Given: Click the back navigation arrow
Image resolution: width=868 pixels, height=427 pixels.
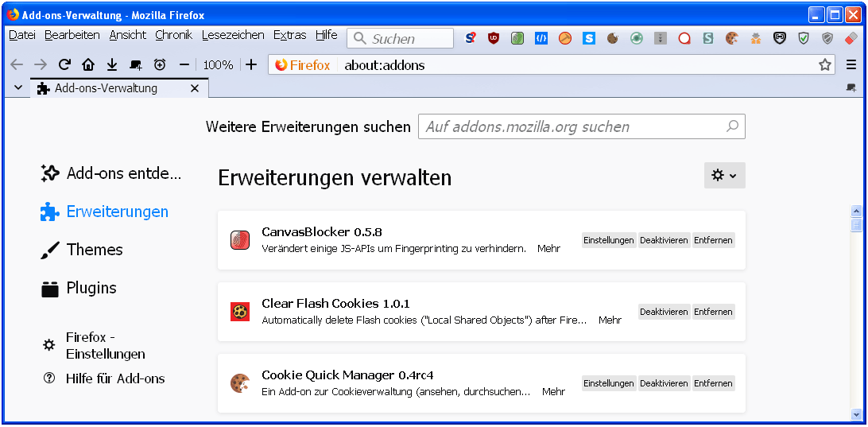Looking at the screenshot, I should point(17,64).
